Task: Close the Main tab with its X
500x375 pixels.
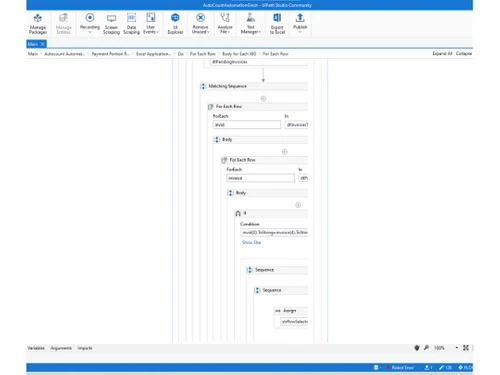Action: 42,44
